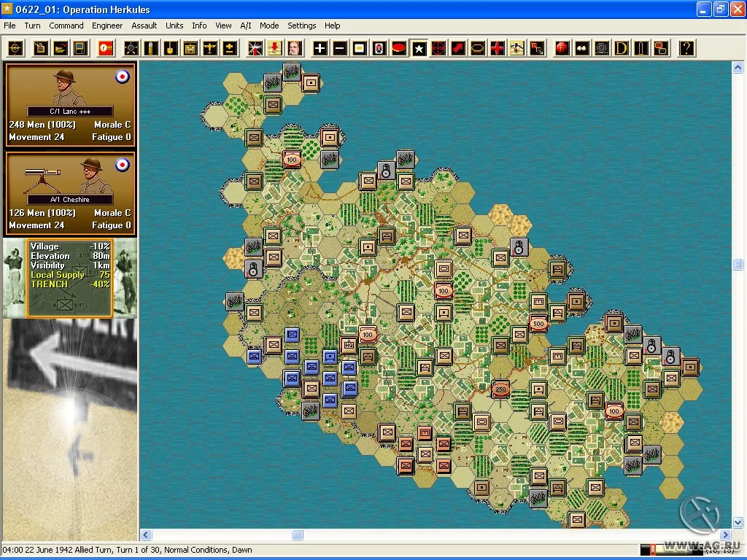Zoom in with the white plus icon
Image resolution: width=747 pixels, height=560 pixels.
[x=320, y=48]
